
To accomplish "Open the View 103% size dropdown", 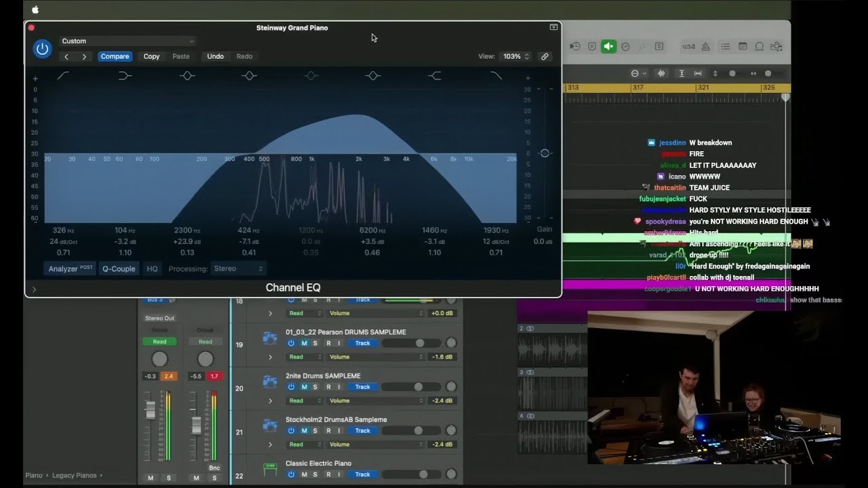I will click(516, 56).
